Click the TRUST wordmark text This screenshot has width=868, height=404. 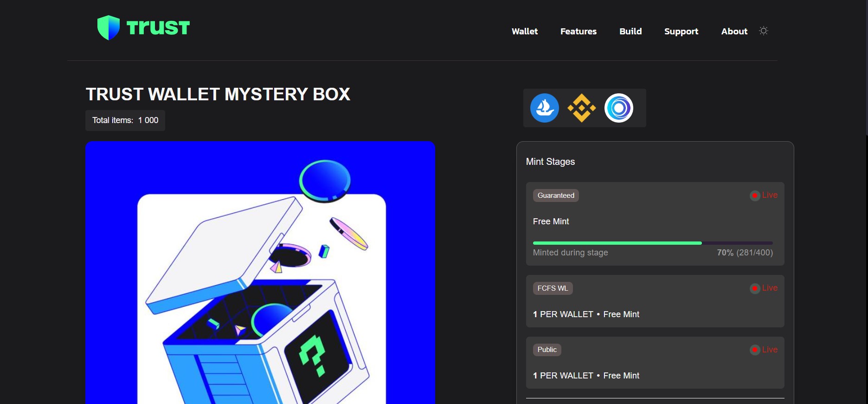[x=158, y=28]
